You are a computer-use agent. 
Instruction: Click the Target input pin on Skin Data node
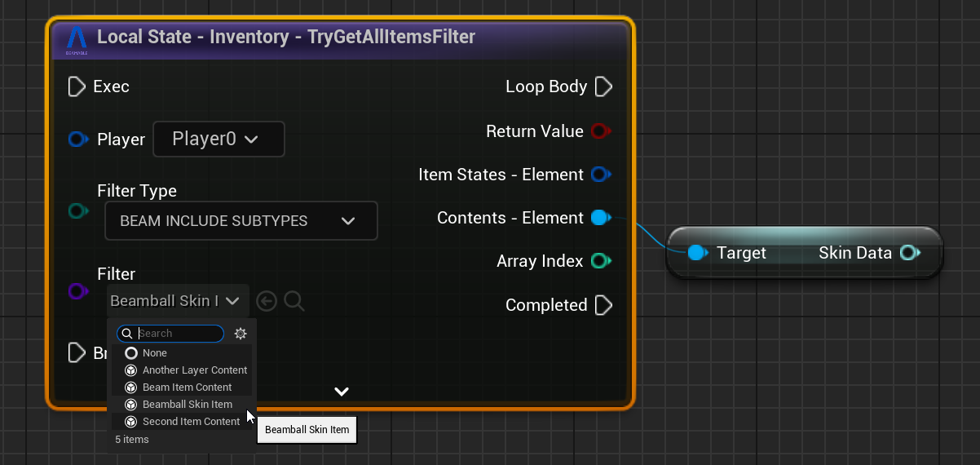click(695, 253)
